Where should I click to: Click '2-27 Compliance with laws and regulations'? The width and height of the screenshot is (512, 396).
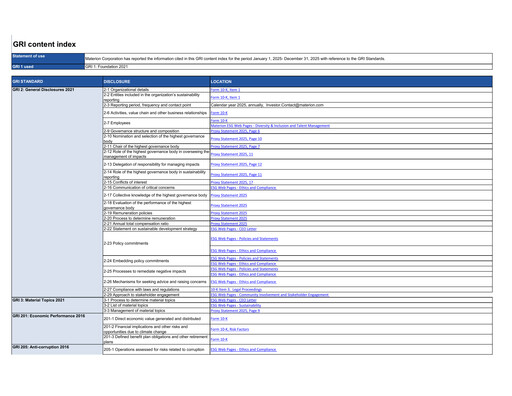(x=156, y=289)
